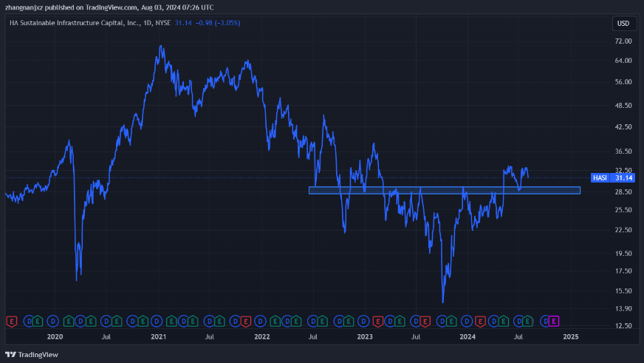The width and height of the screenshot is (644, 363).
Task: Click the NYSE exchange label
Action: point(162,23)
